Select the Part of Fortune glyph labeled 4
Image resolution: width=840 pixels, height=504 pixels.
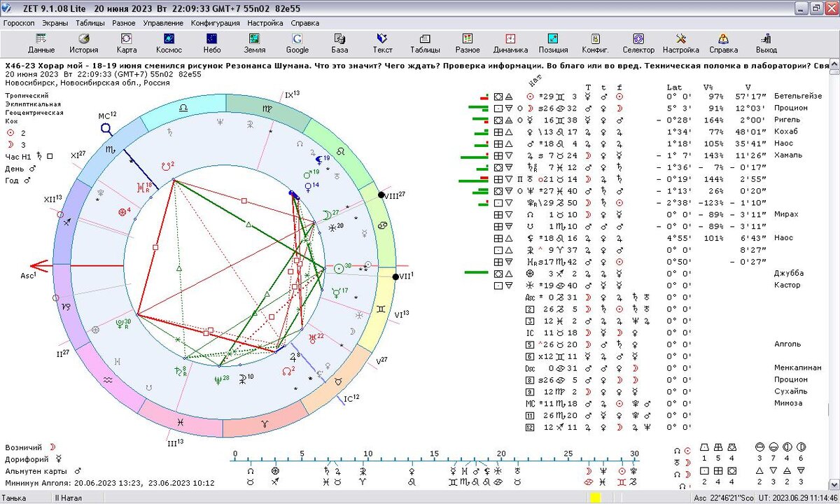pos(122,211)
